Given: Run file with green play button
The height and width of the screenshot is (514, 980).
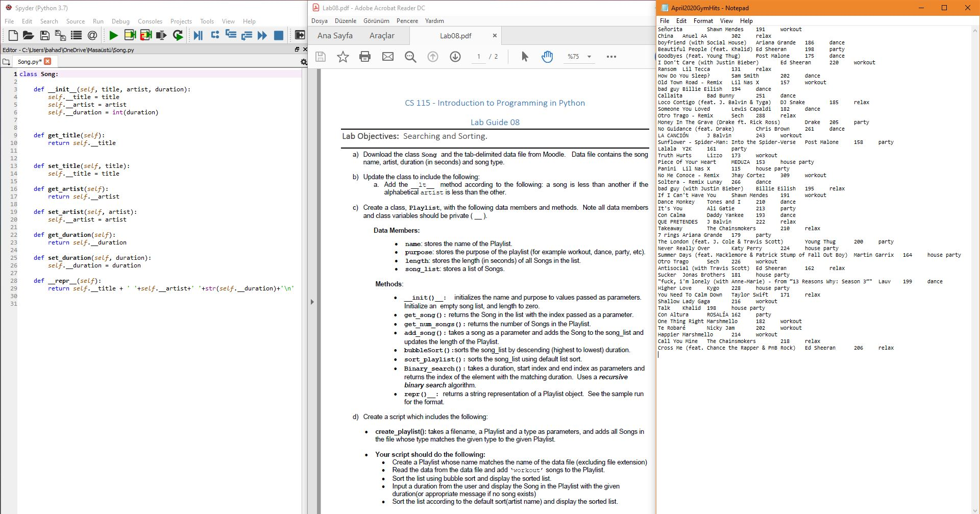Looking at the screenshot, I should (x=113, y=35).
